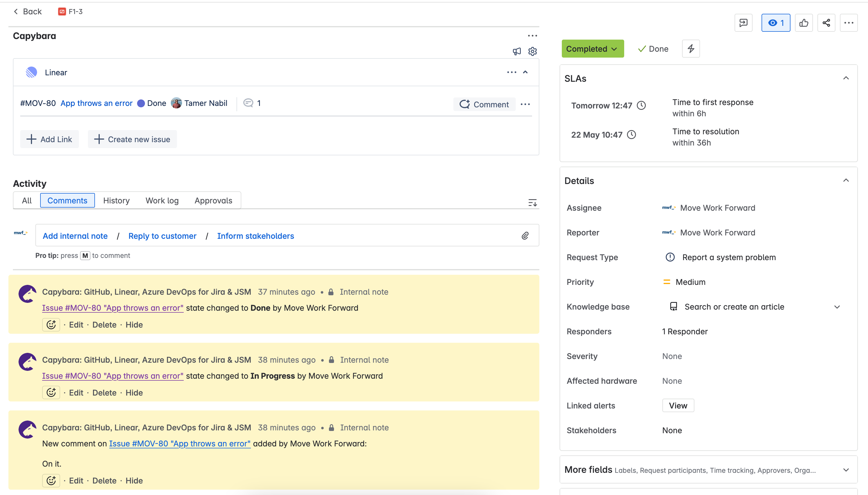Screen dimensions: 868x495
Task: Open the App throws an error link
Action: [x=97, y=103]
